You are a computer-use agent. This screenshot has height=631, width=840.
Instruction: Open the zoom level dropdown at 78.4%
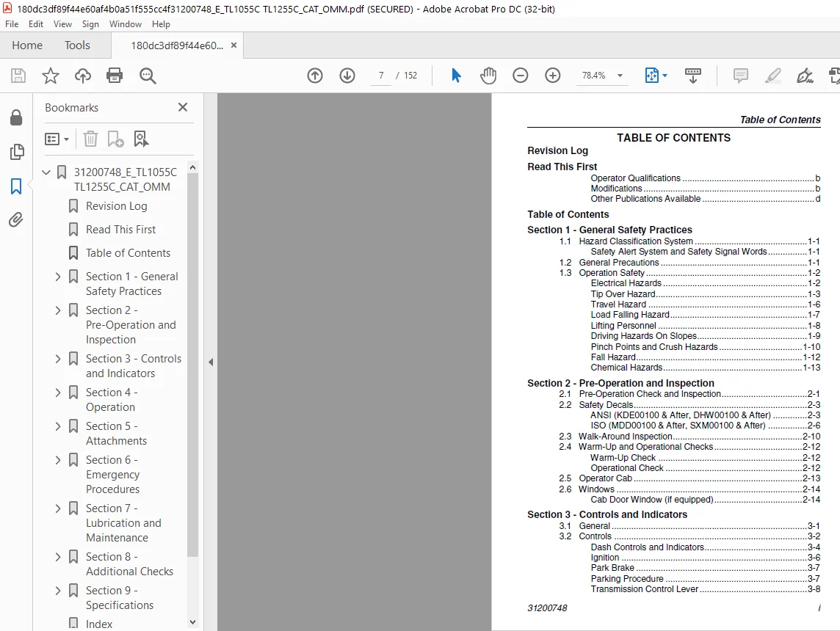point(620,76)
